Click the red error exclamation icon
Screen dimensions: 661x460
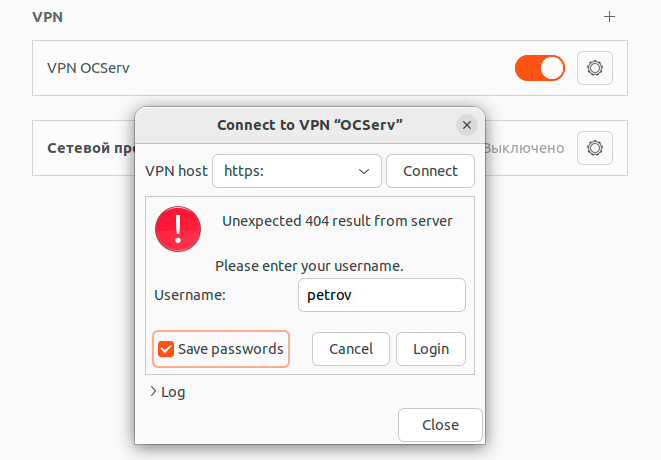(178, 229)
